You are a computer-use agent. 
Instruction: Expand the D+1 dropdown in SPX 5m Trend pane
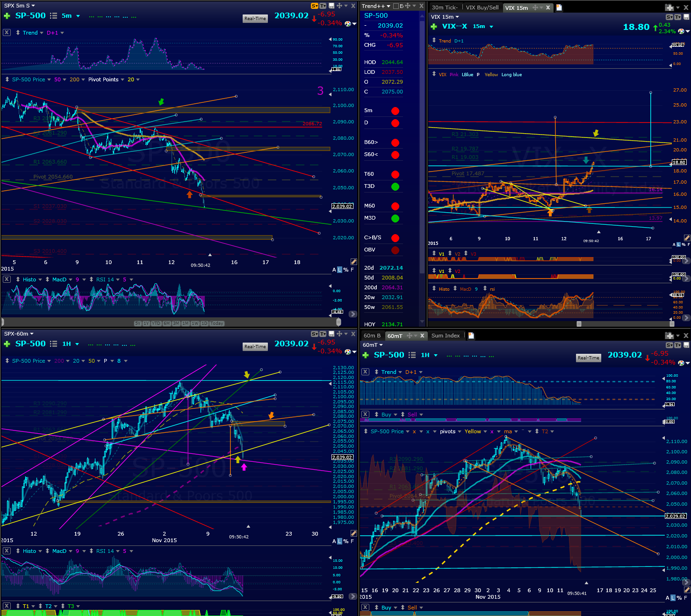coord(62,33)
